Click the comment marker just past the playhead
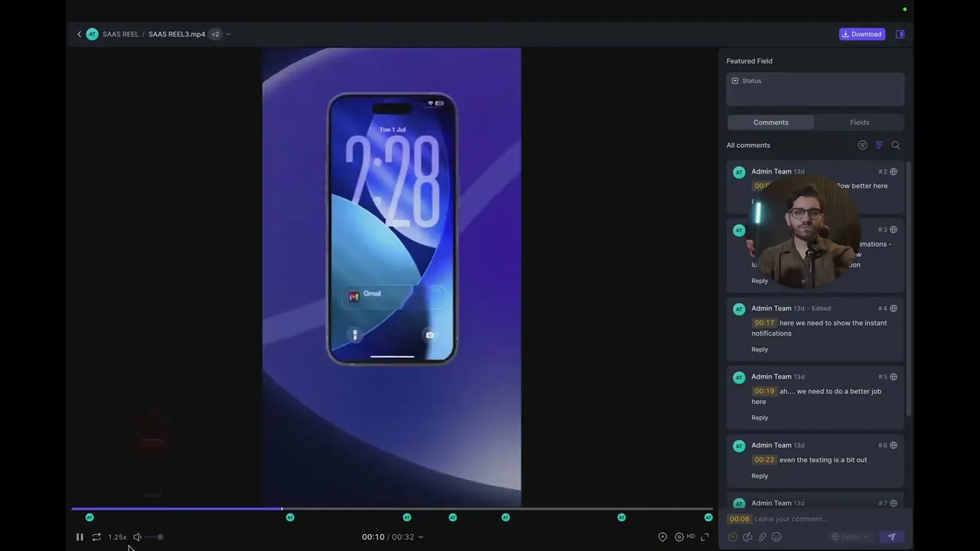The width and height of the screenshot is (980, 551). [x=290, y=517]
